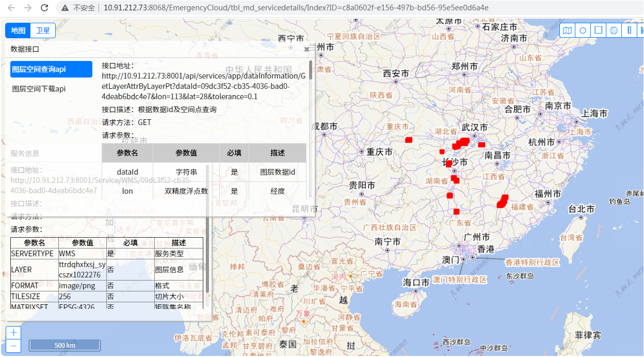Select the polygon drawing tool
This screenshot has width=644, height=357.
(614, 30)
